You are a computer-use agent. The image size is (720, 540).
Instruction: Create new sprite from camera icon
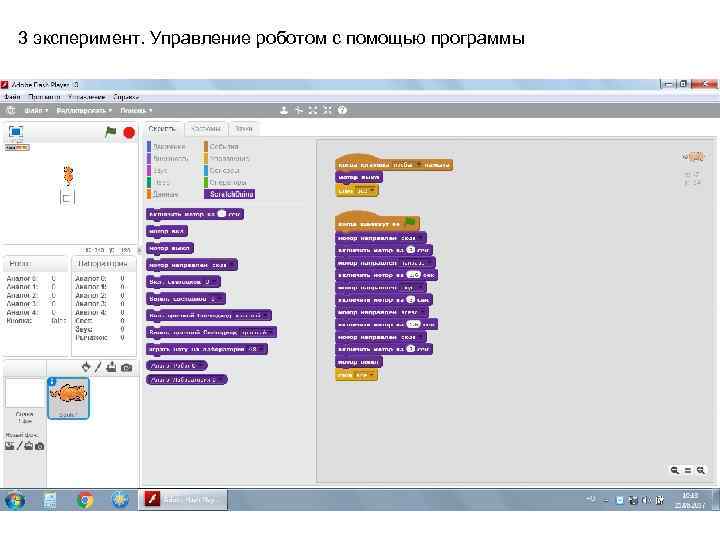click(x=126, y=367)
